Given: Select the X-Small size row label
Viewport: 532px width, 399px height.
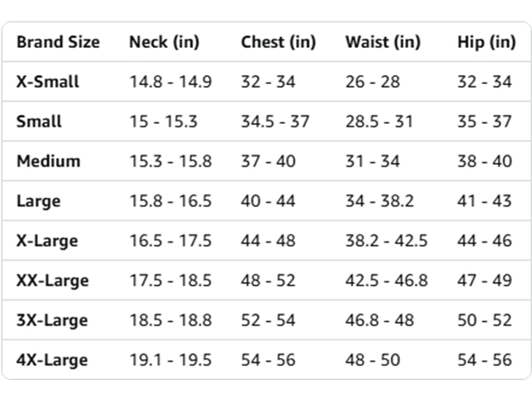Looking at the screenshot, I should pyautogui.click(x=47, y=81).
